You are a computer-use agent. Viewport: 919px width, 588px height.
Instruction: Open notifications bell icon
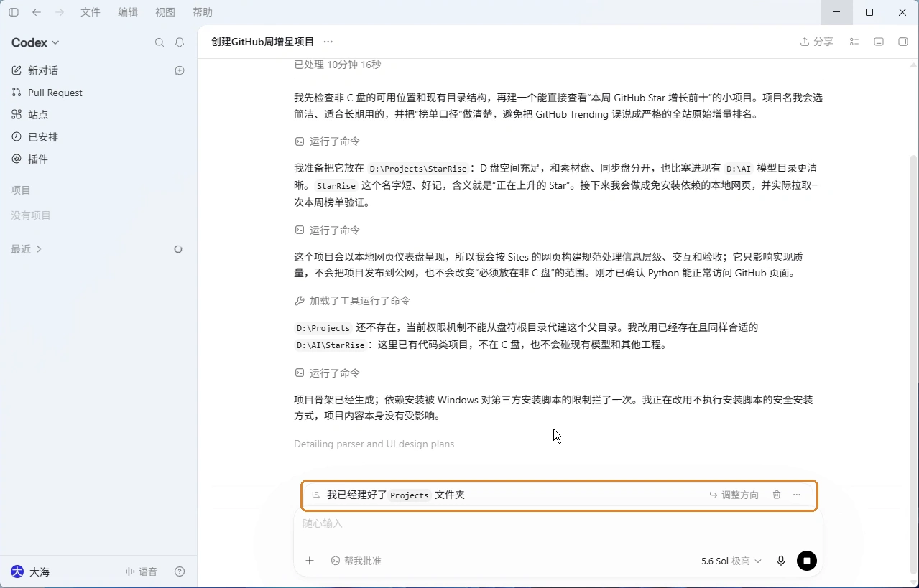tap(180, 42)
